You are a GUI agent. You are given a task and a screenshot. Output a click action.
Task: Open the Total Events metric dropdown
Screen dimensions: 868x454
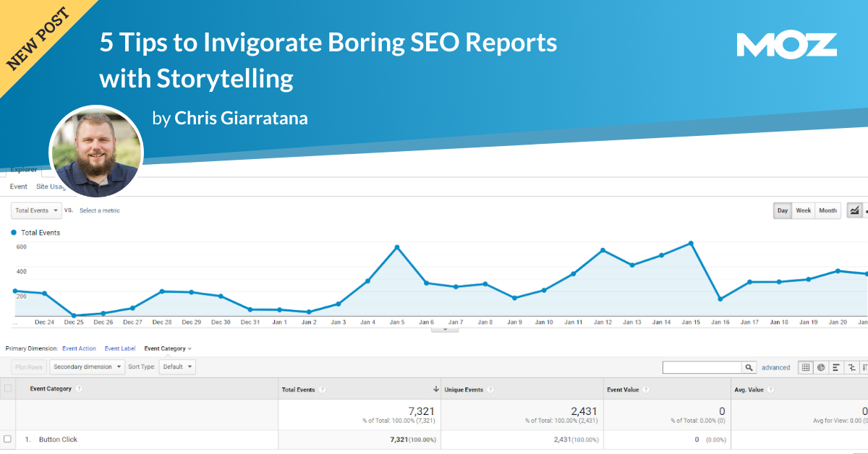tap(36, 210)
